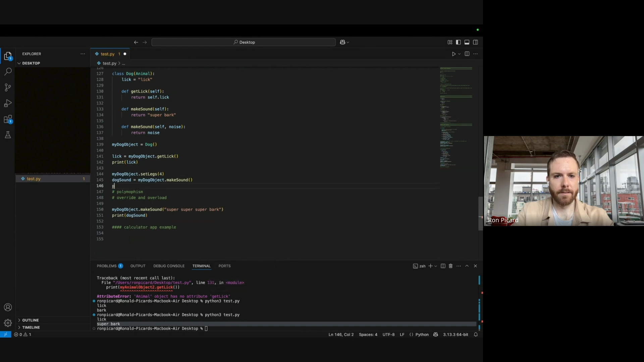Expand the Outline section

(30, 320)
